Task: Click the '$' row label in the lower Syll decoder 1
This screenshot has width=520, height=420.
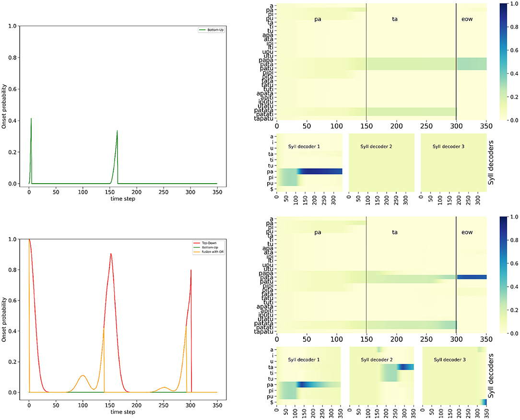Action: 272,402
